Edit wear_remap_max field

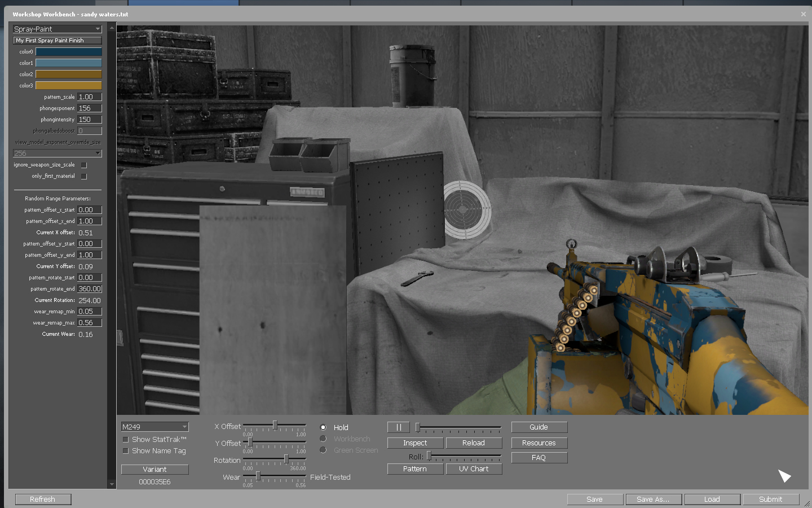(90, 323)
